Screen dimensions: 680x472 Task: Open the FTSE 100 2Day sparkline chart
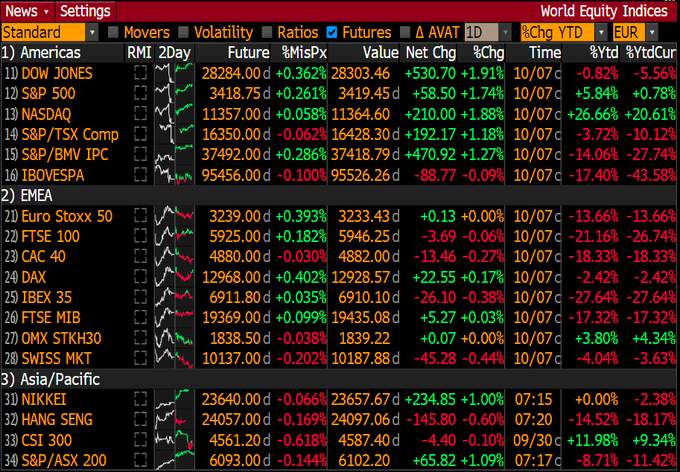[x=174, y=236]
